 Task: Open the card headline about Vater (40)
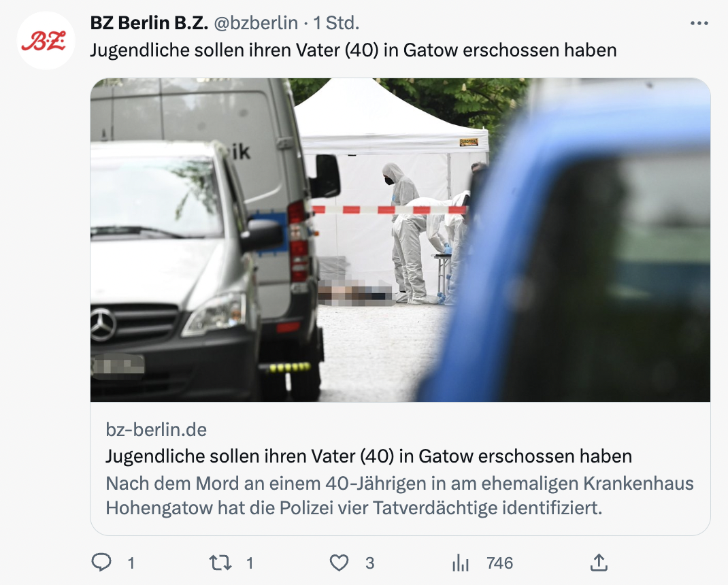[369, 456]
